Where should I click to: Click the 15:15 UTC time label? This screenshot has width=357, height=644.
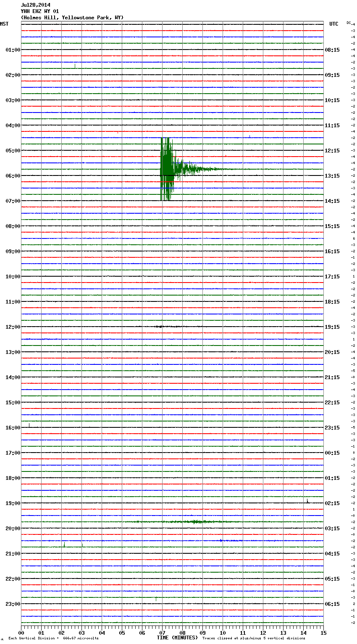(332, 226)
